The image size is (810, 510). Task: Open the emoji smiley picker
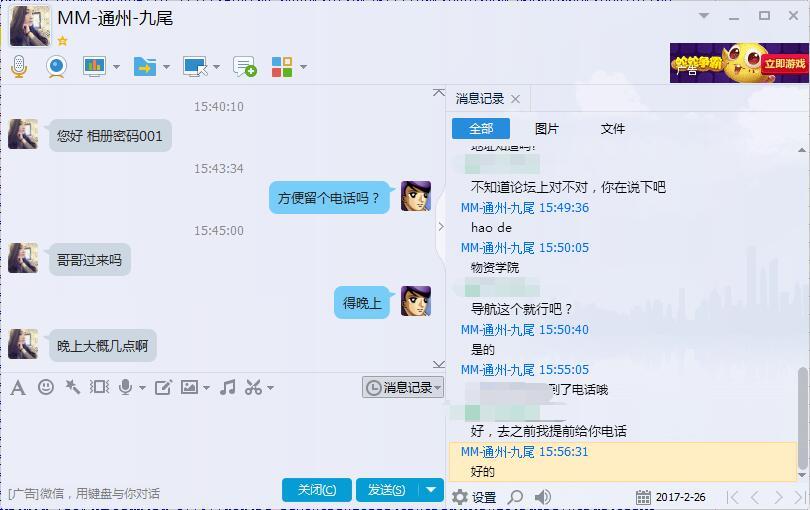click(x=46, y=387)
